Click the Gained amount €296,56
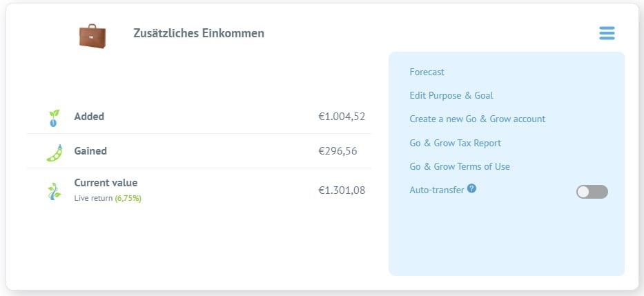Screen dimensions: 644x296 tap(338, 152)
